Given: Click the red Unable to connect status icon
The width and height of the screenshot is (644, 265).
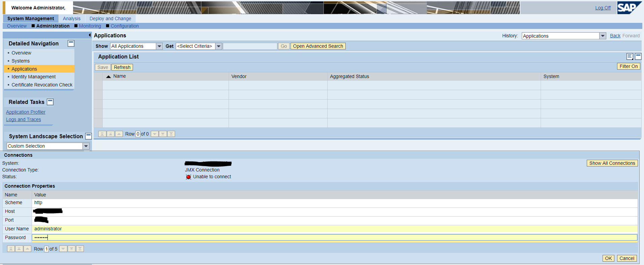Looking at the screenshot, I should coord(189,177).
